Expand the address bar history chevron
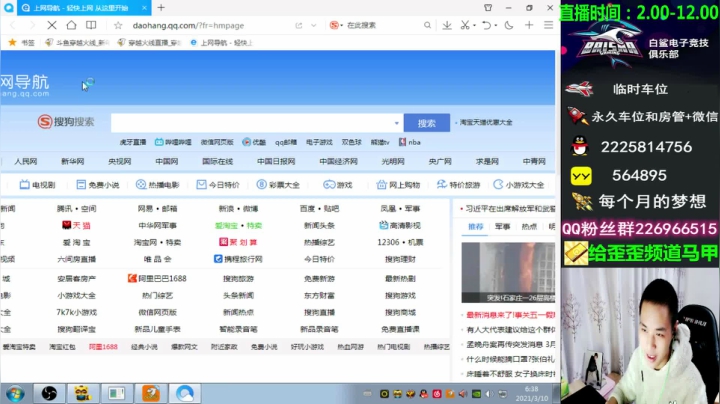 coord(314,25)
